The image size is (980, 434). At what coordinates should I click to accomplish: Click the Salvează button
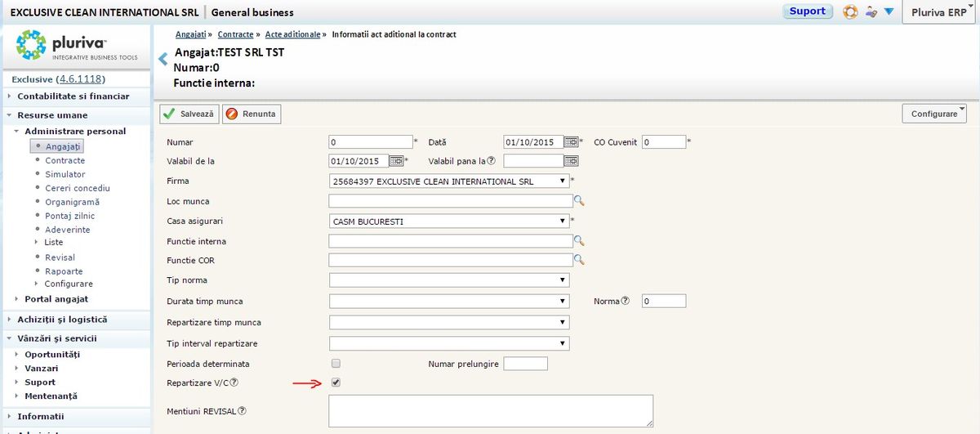tap(189, 114)
